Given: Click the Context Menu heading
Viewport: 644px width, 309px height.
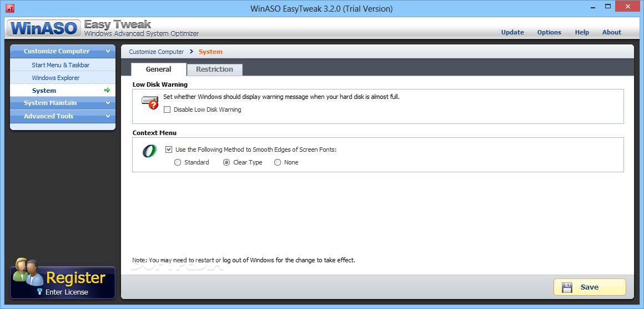Looking at the screenshot, I should tap(154, 133).
